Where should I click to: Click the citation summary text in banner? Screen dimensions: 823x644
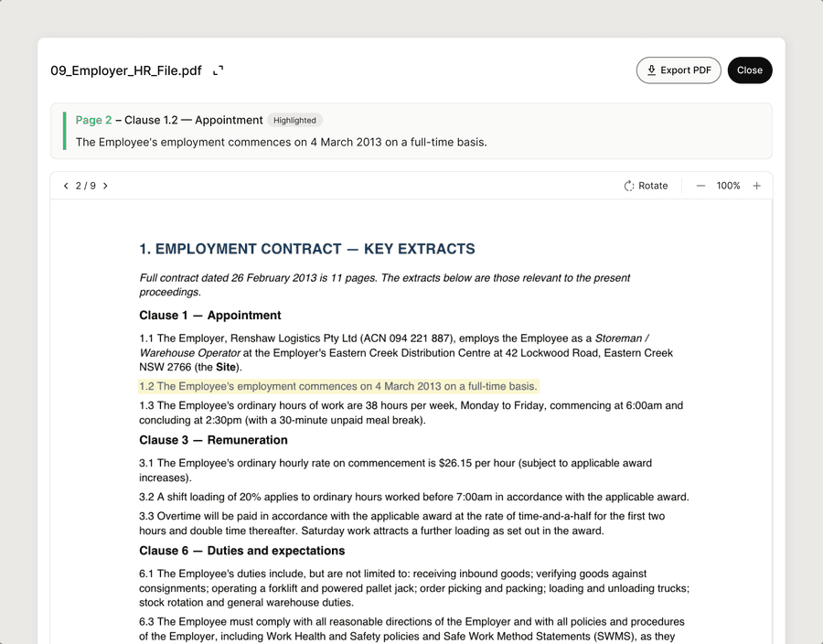pyautogui.click(x=282, y=142)
